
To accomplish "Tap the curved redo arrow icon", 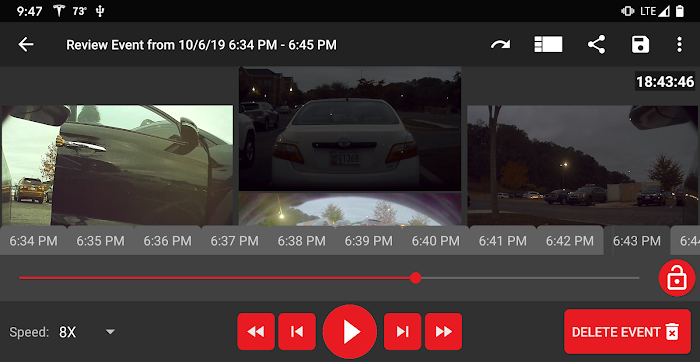I will click(x=500, y=45).
